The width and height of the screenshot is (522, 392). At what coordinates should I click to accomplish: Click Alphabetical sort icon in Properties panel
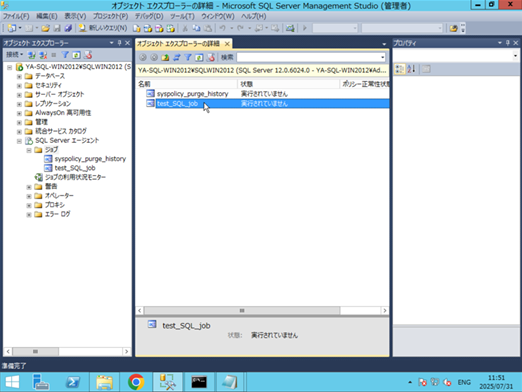(411, 69)
